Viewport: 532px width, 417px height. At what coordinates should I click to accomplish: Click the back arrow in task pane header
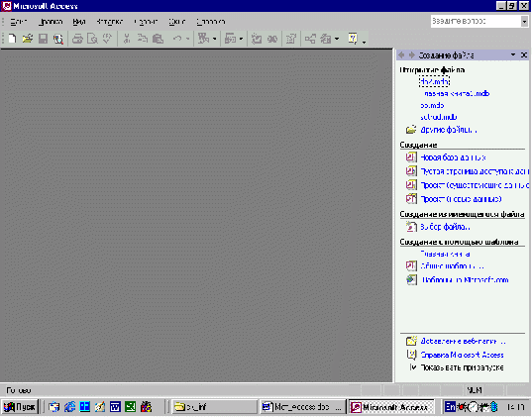pyautogui.click(x=402, y=54)
